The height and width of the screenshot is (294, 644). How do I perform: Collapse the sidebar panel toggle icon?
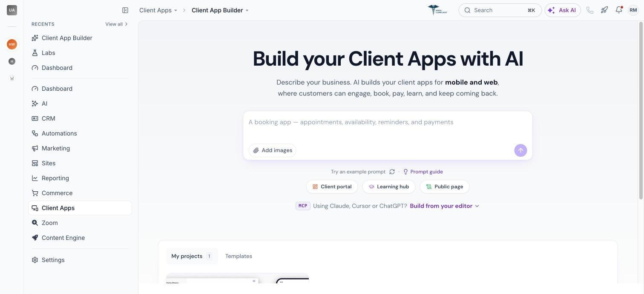click(x=125, y=10)
